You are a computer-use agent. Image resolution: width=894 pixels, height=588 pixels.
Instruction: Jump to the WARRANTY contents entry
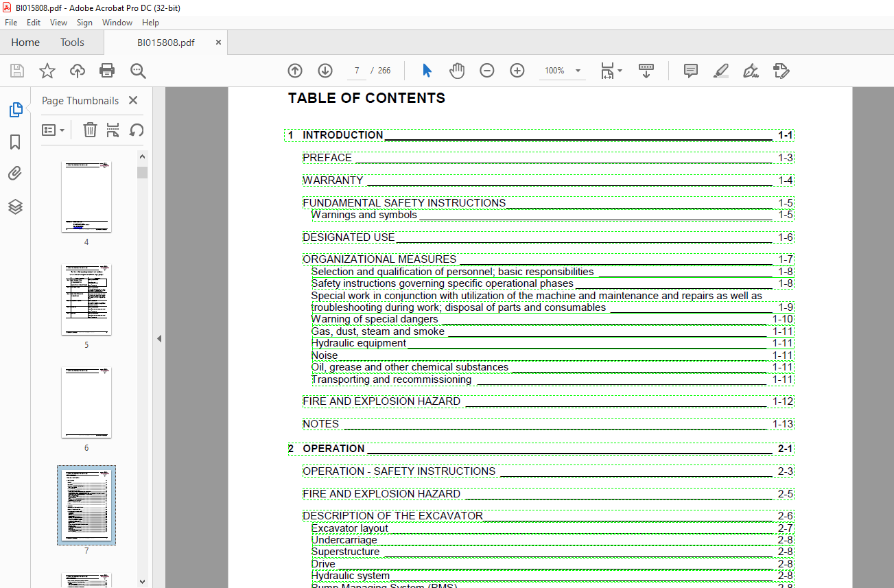(333, 180)
